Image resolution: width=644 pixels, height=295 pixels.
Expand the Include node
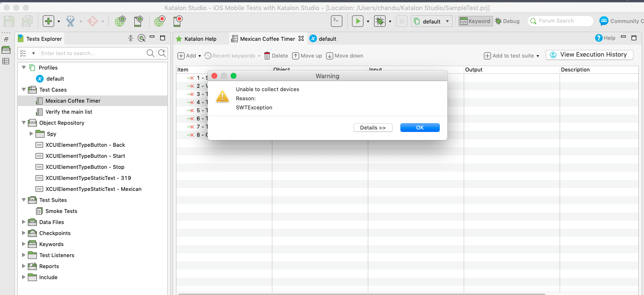tap(24, 277)
